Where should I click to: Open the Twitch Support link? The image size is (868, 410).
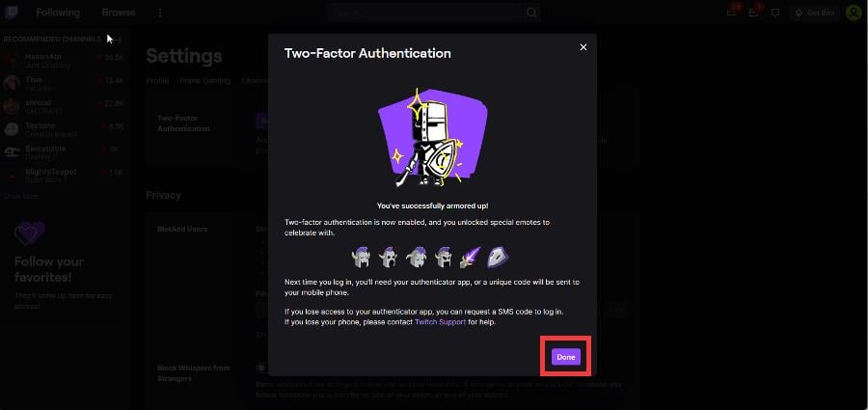coord(440,322)
